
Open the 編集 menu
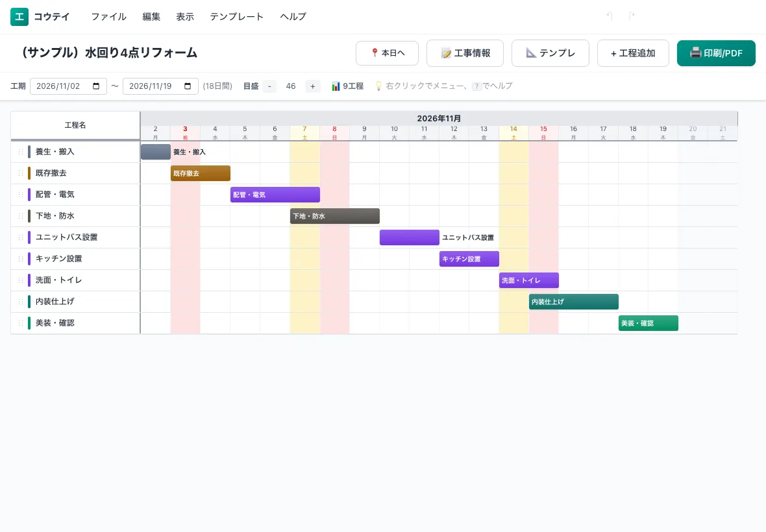(151, 17)
